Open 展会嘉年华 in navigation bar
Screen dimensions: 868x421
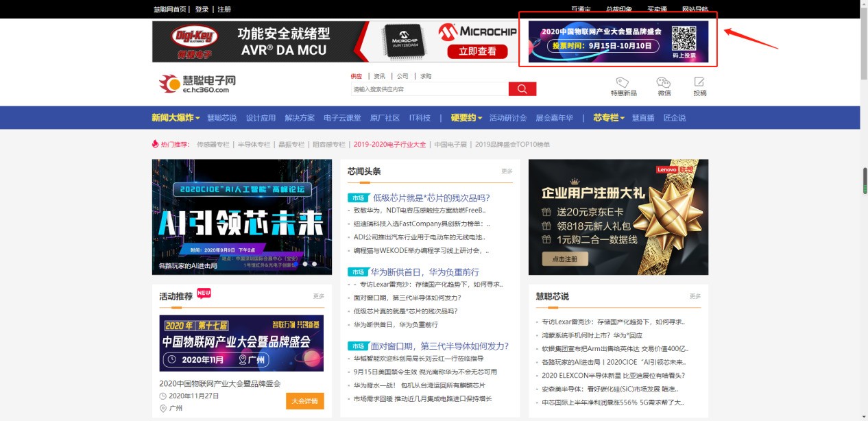pos(554,118)
